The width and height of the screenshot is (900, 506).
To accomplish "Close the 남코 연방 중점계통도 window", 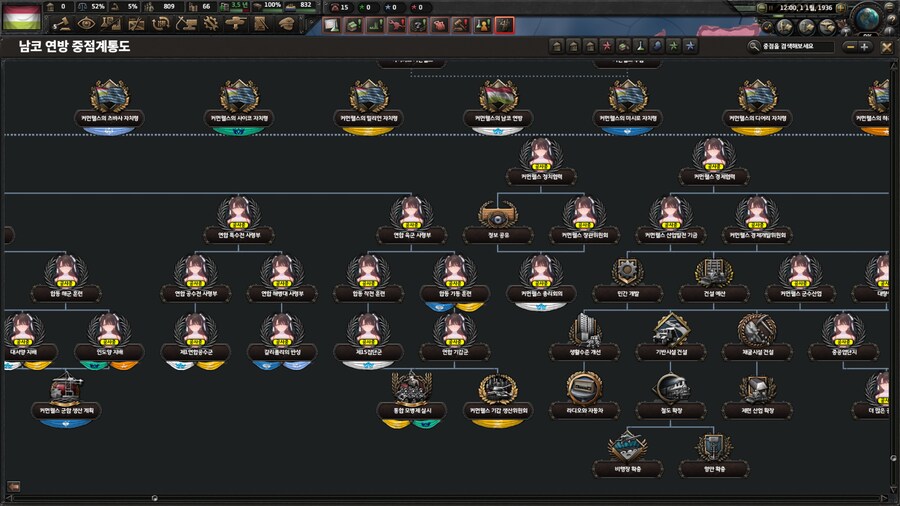I will (x=886, y=46).
